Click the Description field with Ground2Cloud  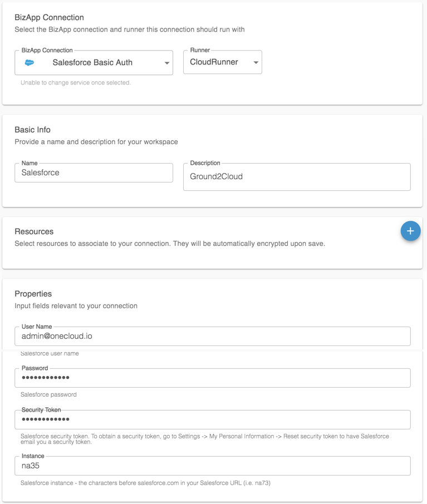tap(297, 177)
